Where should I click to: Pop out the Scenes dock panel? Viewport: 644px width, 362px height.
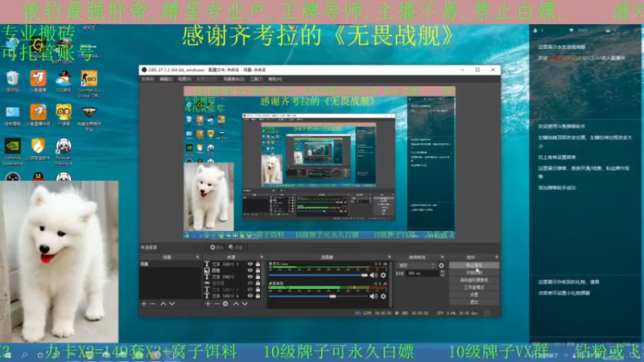[x=197, y=257]
